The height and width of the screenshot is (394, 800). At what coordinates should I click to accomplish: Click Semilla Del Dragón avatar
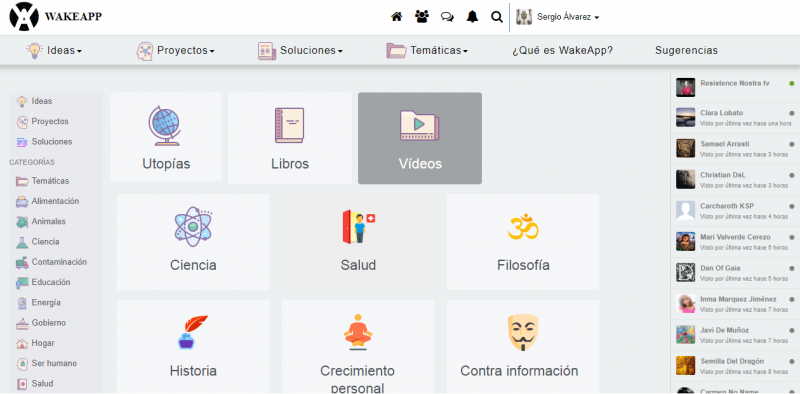(x=686, y=365)
